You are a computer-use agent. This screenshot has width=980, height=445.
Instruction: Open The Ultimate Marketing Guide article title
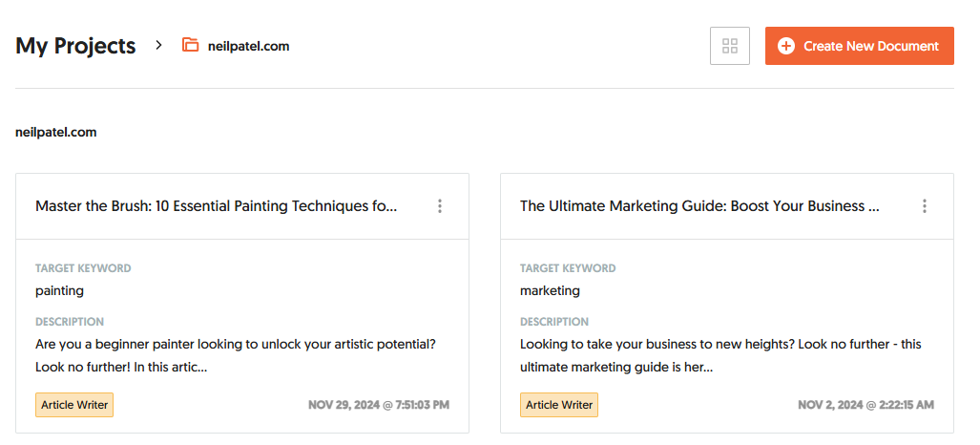(699, 206)
